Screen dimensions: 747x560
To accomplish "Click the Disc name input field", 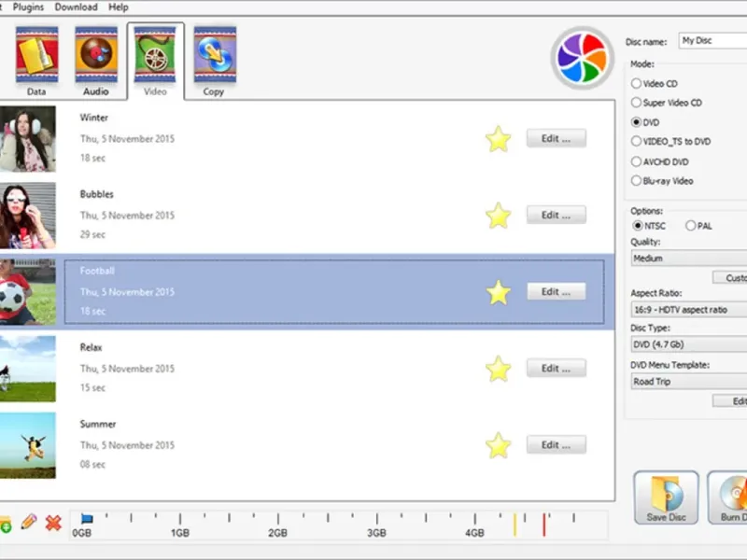I will (712, 40).
